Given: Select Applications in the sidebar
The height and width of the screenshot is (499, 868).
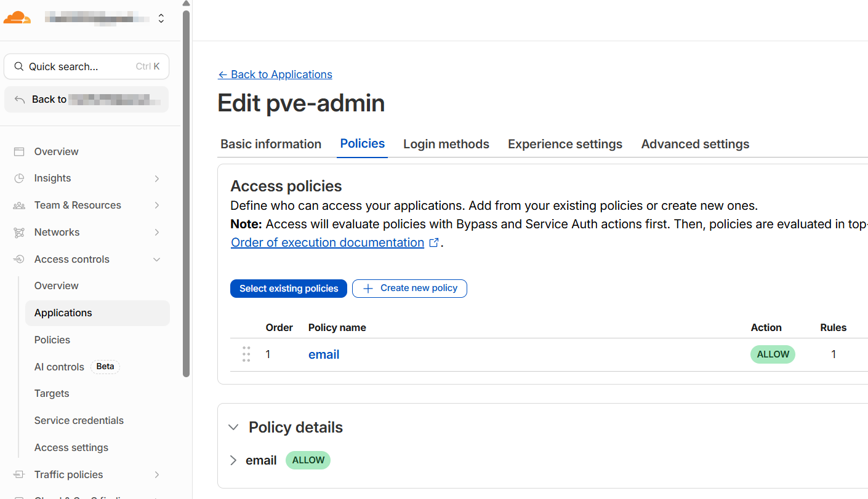Looking at the screenshot, I should coord(97,313).
